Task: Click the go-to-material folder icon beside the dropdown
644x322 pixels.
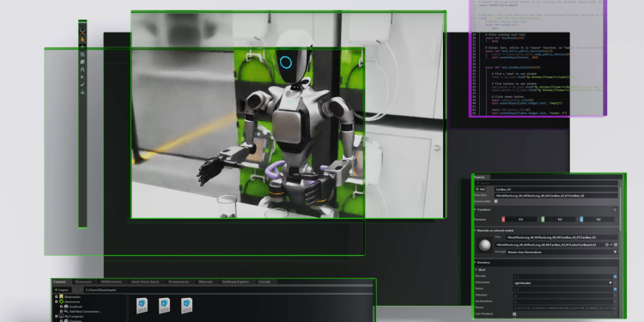Action: point(616,245)
